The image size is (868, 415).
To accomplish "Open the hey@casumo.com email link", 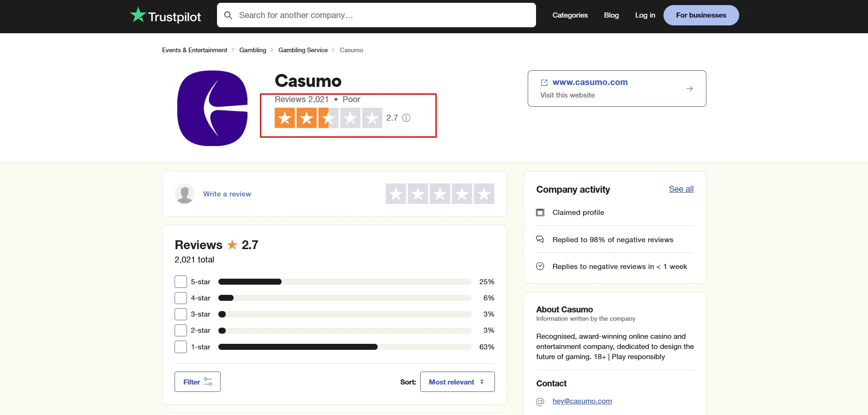I will coord(582,401).
